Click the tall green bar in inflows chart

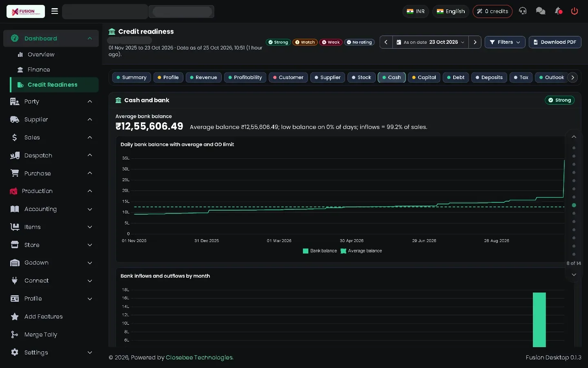539,320
